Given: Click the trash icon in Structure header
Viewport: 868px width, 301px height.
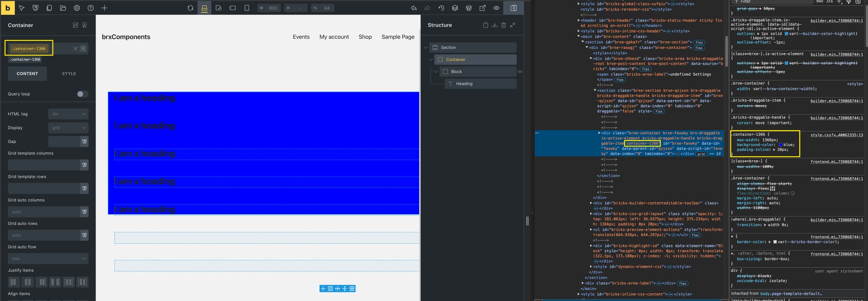Looking at the screenshot, I should [504, 25].
